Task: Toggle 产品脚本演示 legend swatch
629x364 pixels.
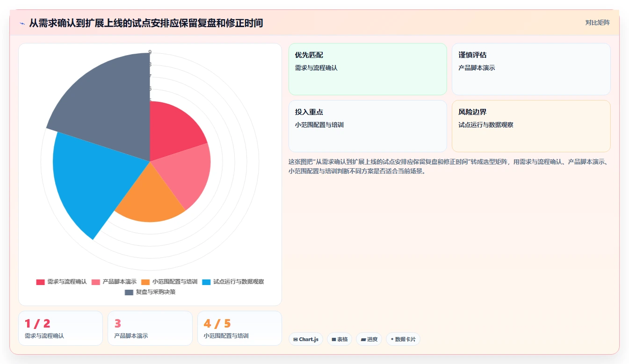Action: (x=96, y=282)
